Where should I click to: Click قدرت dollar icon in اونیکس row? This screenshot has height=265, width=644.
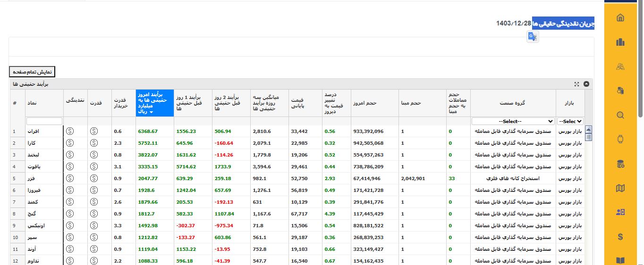tap(93, 225)
